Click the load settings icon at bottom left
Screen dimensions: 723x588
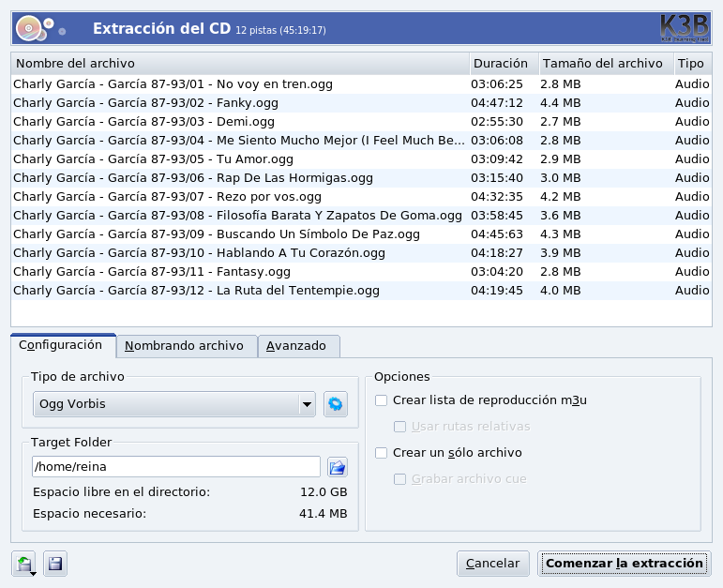(25, 564)
